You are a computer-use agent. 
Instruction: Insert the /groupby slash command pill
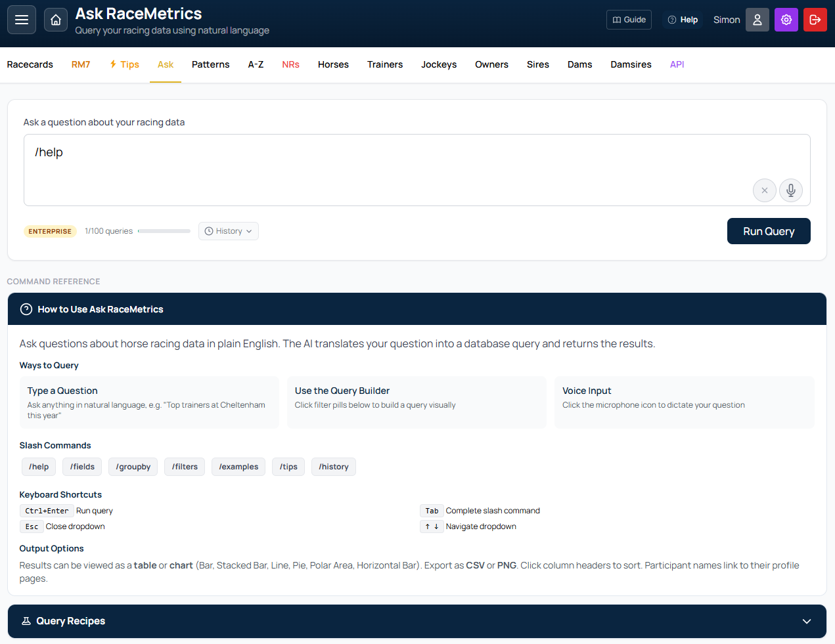click(x=133, y=467)
